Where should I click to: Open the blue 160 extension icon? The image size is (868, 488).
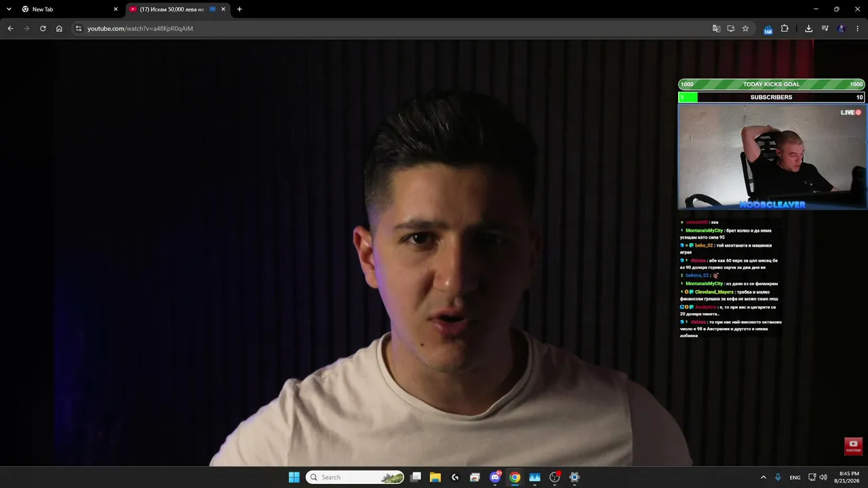pyautogui.click(x=768, y=29)
